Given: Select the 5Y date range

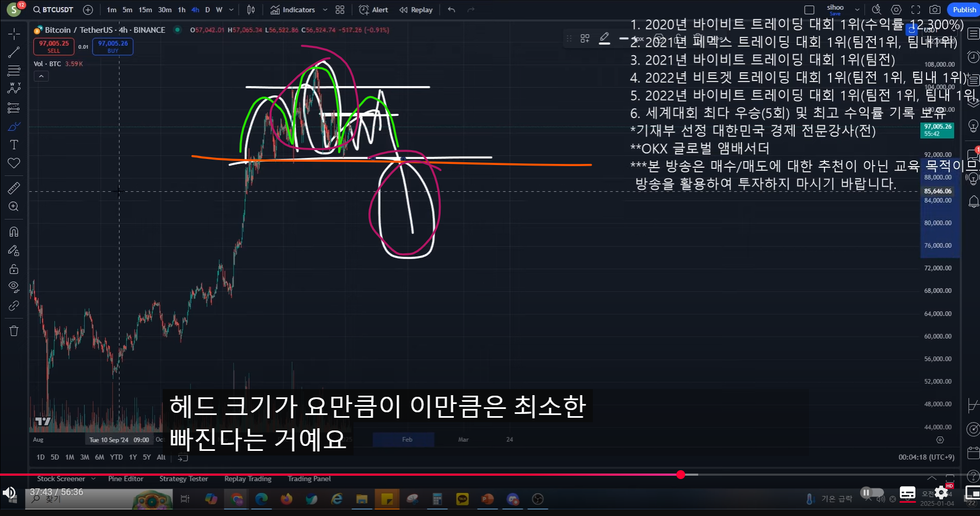Looking at the screenshot, I should [x=147, y=457].
